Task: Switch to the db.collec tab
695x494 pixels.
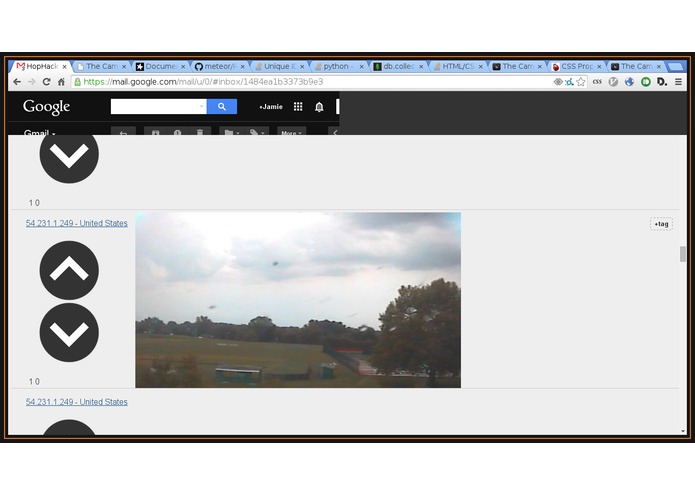Action: 398,66
